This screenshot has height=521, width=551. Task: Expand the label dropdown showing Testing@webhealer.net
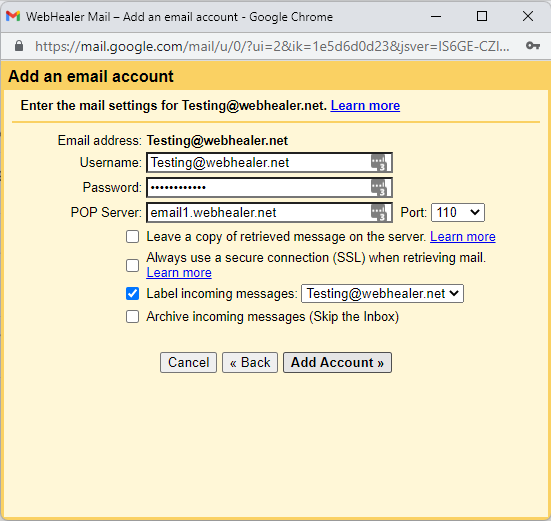382,294
